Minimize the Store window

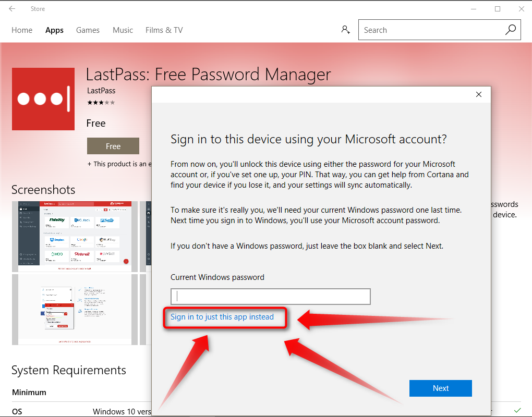[x=474, y=9]
